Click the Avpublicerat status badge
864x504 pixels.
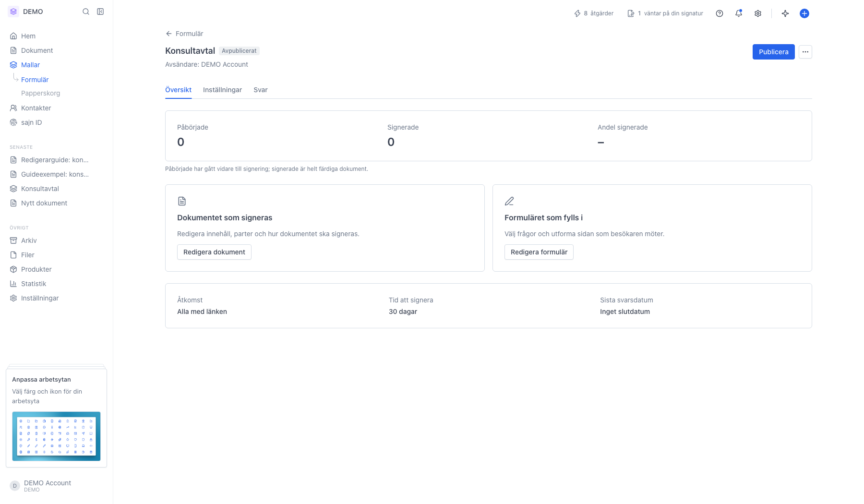click(239, 51)
